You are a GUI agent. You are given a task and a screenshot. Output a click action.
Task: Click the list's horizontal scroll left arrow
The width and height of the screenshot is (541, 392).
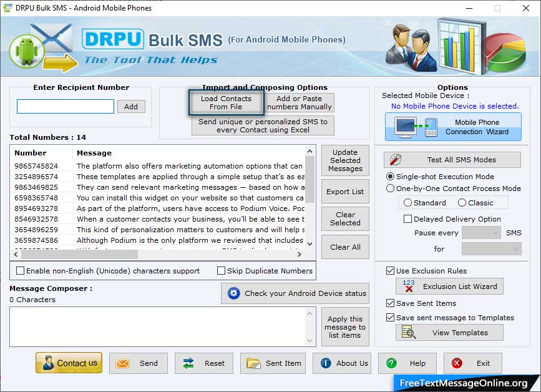click(x=16, y=254)
